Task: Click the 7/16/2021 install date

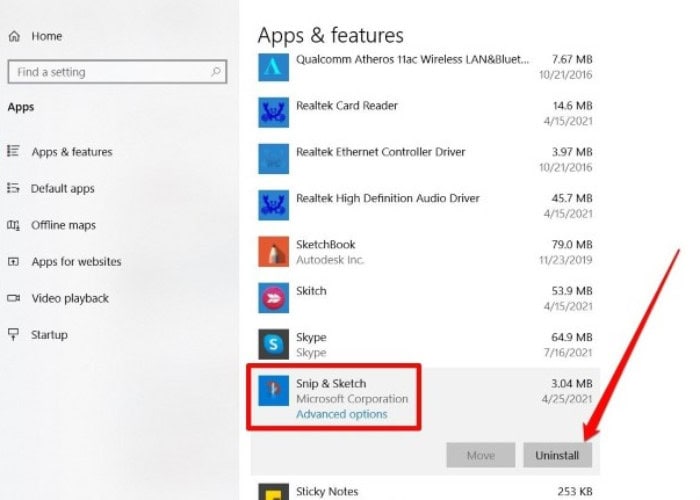Action: tap(568, 353)
